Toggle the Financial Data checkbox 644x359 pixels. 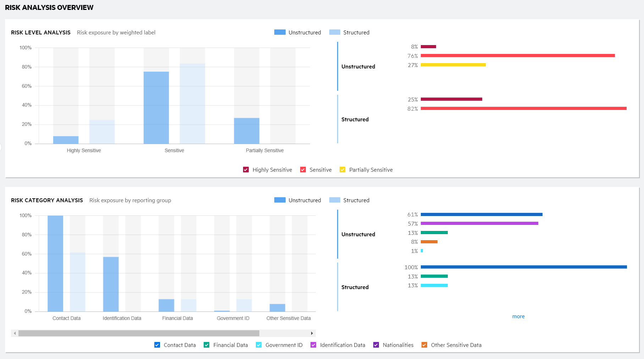coord(206,344)
